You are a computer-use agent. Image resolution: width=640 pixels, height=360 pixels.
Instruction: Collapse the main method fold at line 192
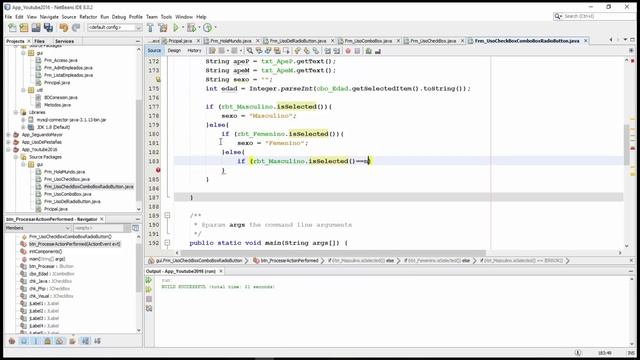click(167, 242)
